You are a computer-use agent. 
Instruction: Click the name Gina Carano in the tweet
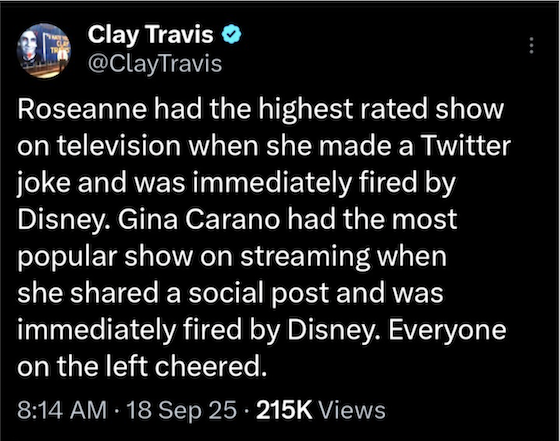click(x=199, y=219)
